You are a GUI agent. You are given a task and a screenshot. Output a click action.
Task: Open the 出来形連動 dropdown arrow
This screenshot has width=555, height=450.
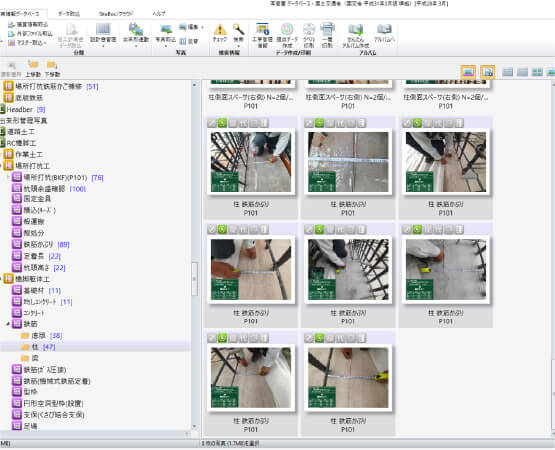(136, 46)
